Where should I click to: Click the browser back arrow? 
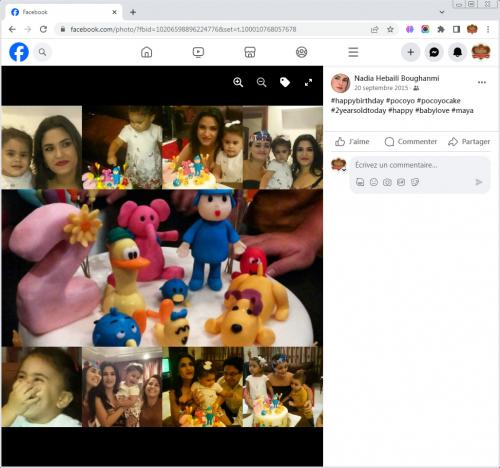12,29
